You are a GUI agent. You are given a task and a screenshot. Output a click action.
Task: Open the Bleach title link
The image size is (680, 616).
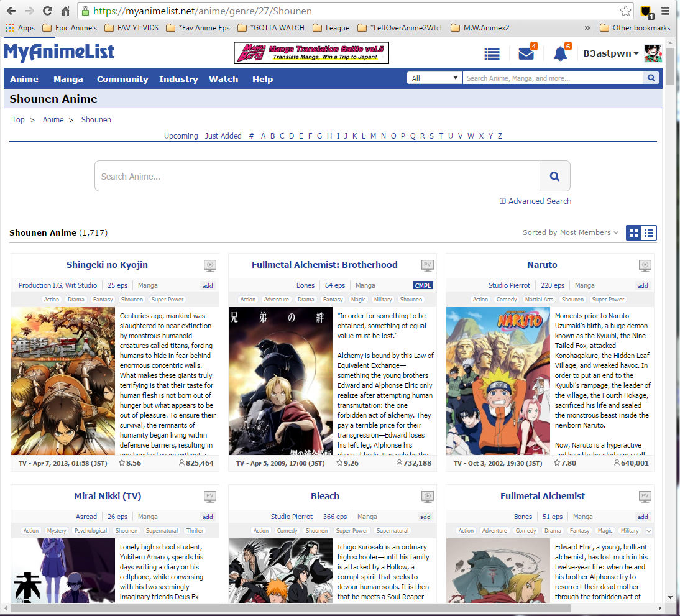[325, 496]
